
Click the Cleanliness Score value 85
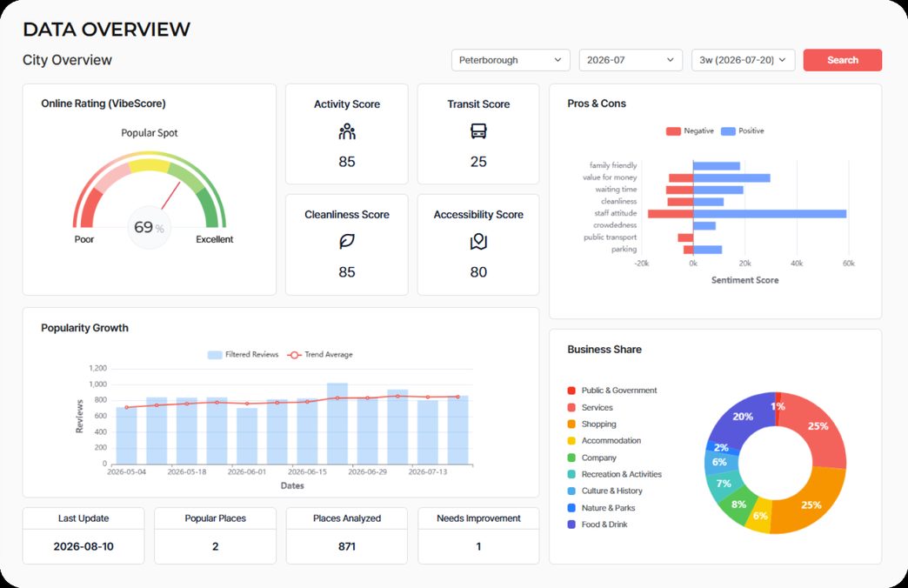coord(347,272)
